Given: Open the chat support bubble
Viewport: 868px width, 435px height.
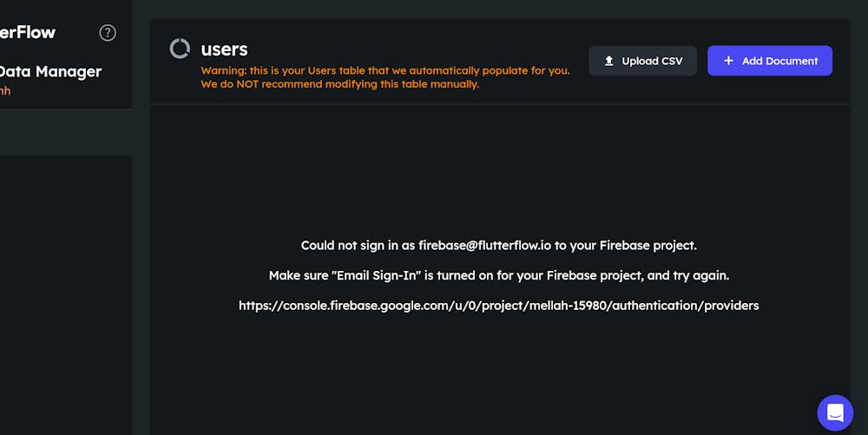Looking at the screenshot, I should click(835, 412).
